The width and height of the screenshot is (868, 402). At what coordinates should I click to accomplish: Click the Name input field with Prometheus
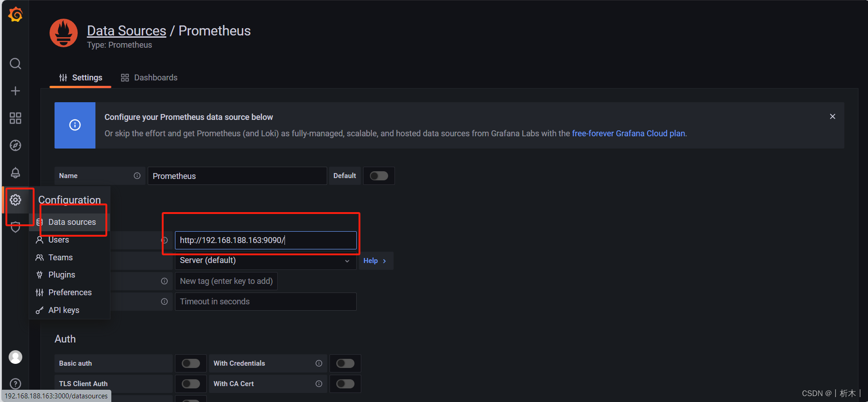[237, 176]
